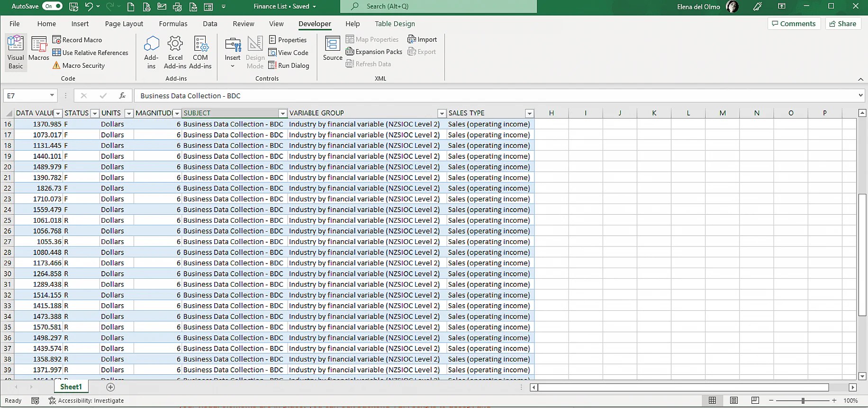Click the vertical scrollbar down arrow
868x408 pixels.
point(862,376)
